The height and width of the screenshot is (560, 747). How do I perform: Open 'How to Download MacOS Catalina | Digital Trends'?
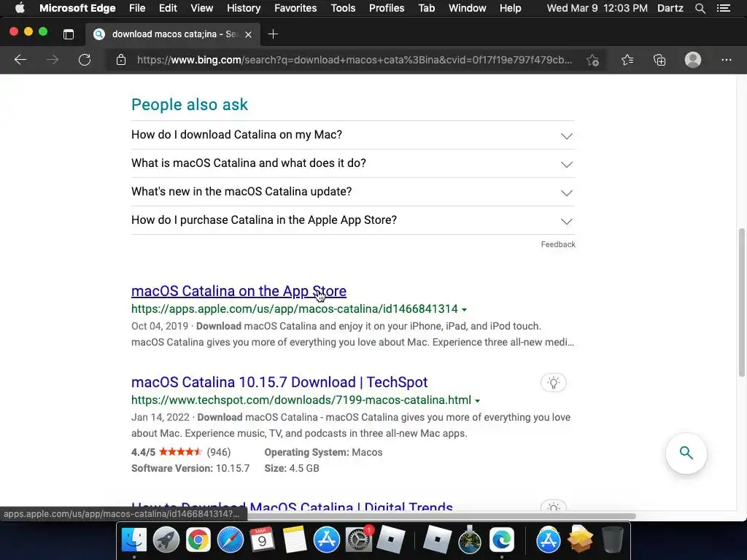(x=292, y=506)
